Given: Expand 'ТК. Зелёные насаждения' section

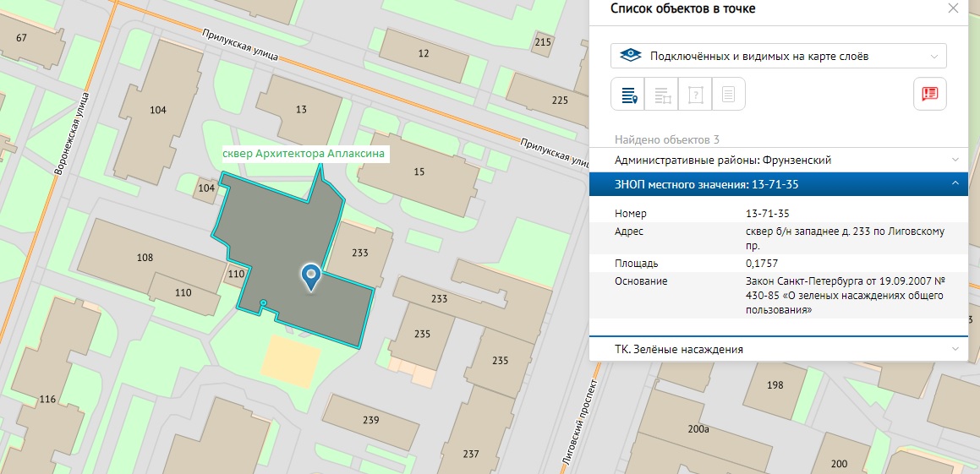Looking at the screenshot, I should [778, 349].
